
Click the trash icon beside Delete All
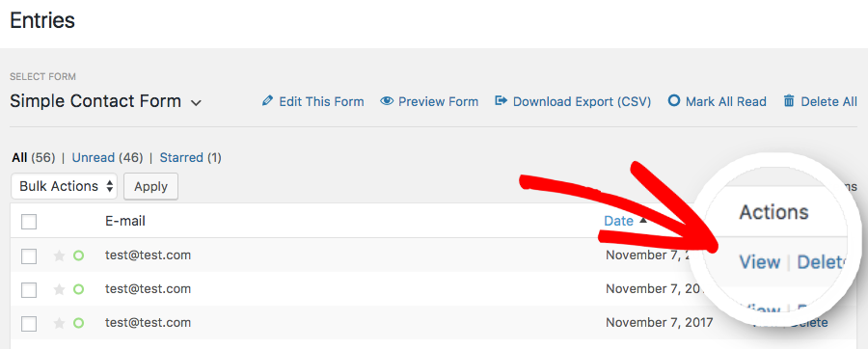pos(789,101)
